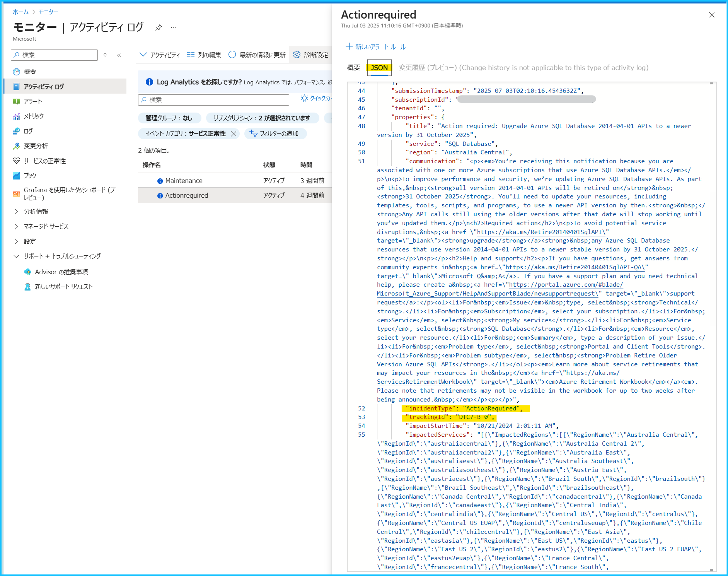Open 列の編集 column editor
Screen dimensions: 728x576
[x=204, y=55]
